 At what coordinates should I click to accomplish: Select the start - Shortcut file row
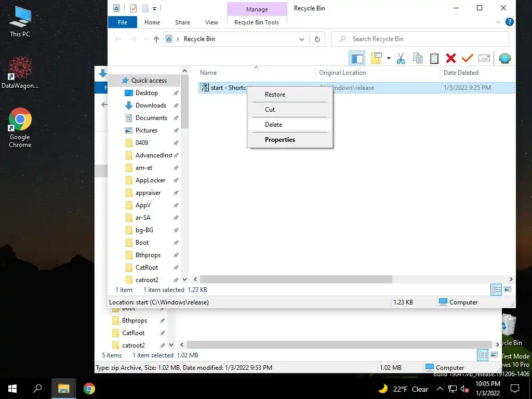click(x=356, y=87)
